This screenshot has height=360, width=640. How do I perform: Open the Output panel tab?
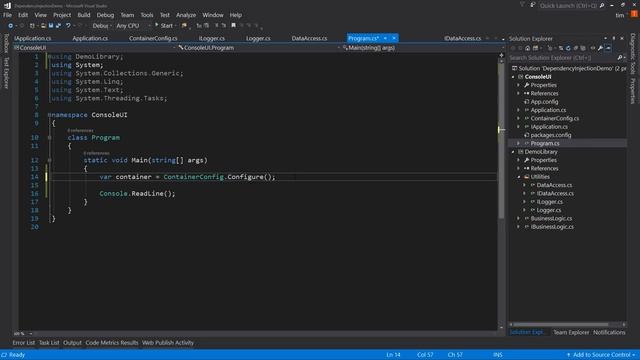(72, 343)
